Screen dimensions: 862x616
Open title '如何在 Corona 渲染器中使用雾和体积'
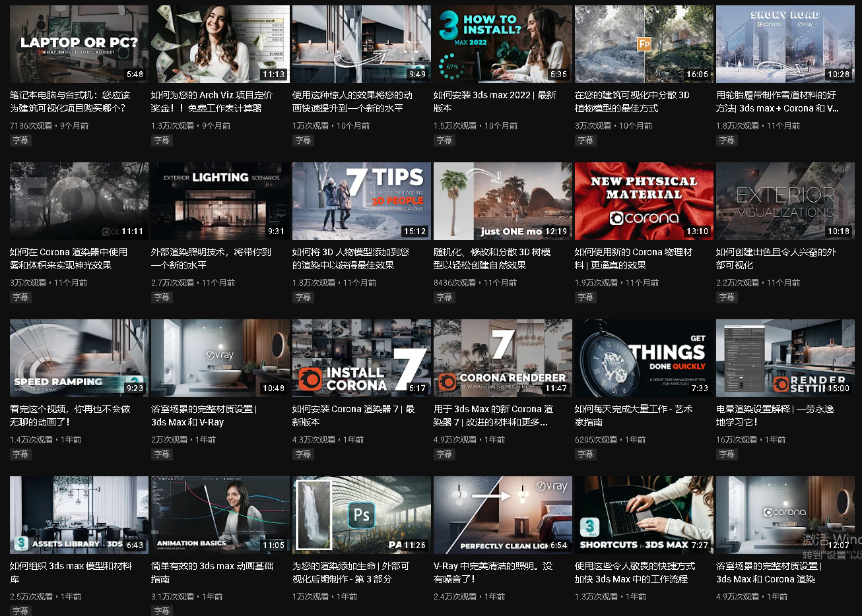(x=69, y=259)
